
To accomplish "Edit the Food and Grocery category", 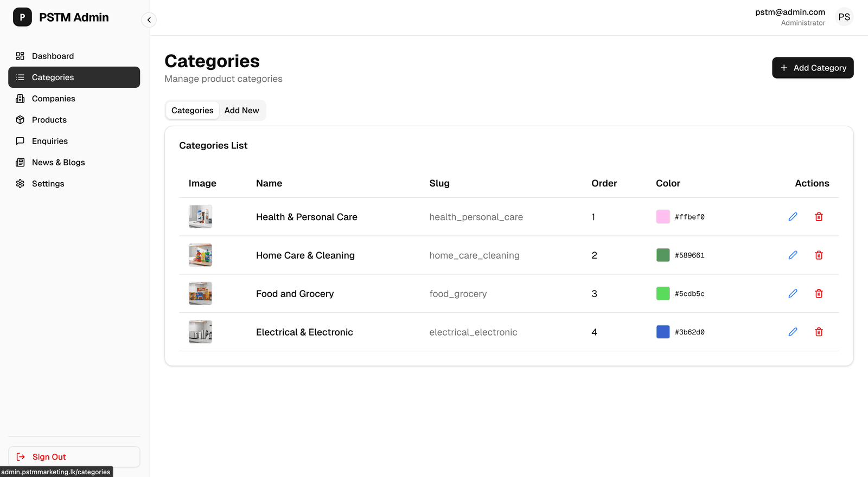I will coord(793,294).
